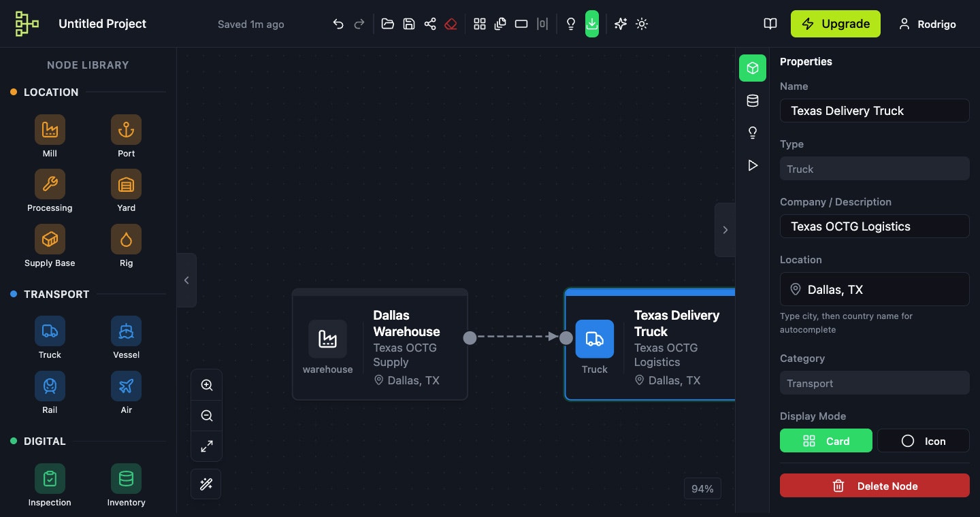
Task: Expand the hidden right canvas panel chevron
Action: click(725, 230)
